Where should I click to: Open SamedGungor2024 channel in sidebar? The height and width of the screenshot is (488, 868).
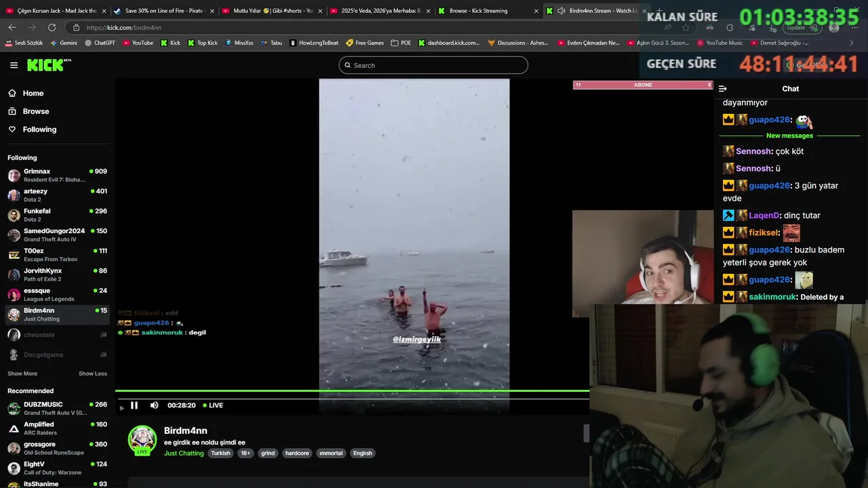(x=57, y=235)
